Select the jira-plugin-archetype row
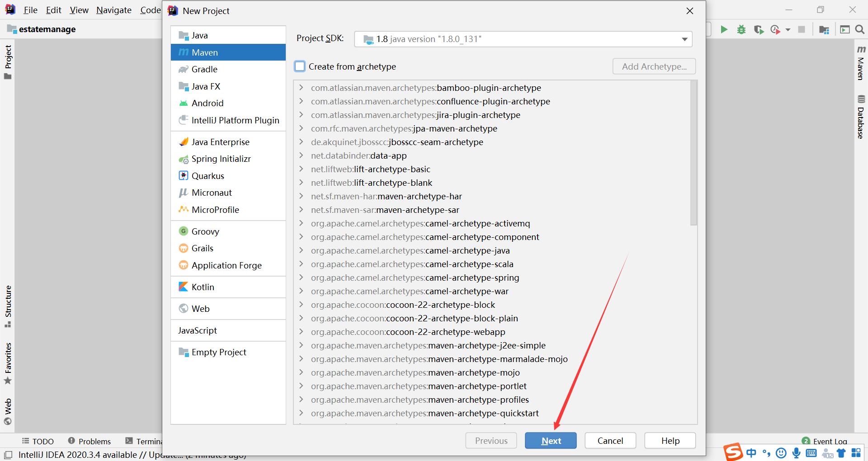This screenshot has width=868, height=461. click(x=492, y=115)
